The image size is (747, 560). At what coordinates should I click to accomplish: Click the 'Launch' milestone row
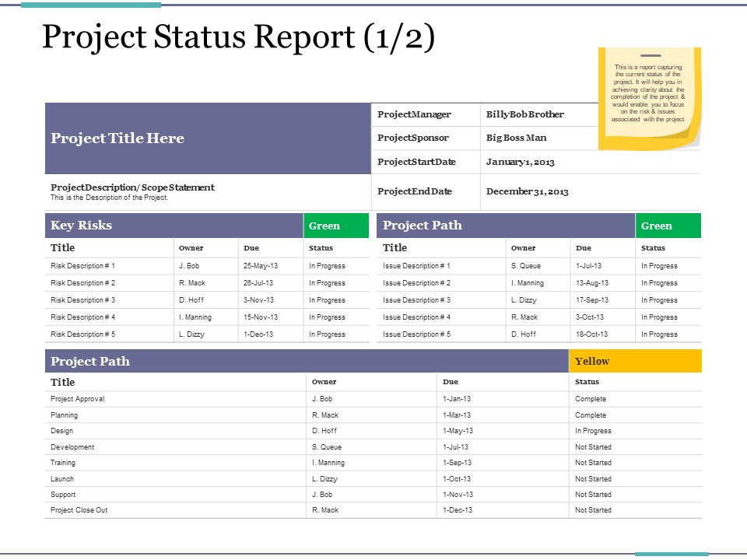click(373, 479)
